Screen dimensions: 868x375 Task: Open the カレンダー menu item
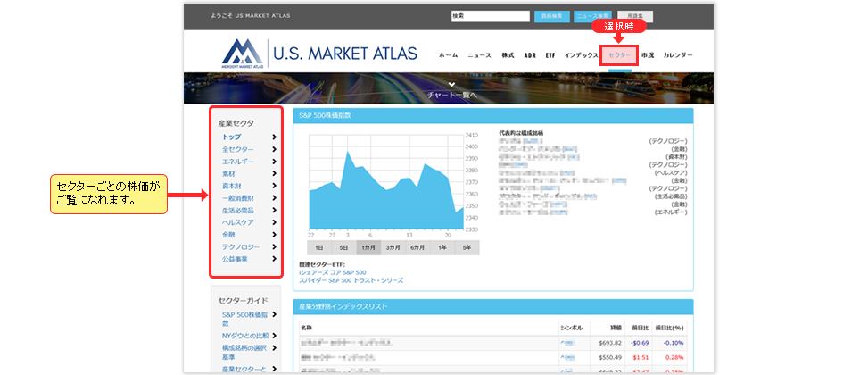click(x=678, y=55)
